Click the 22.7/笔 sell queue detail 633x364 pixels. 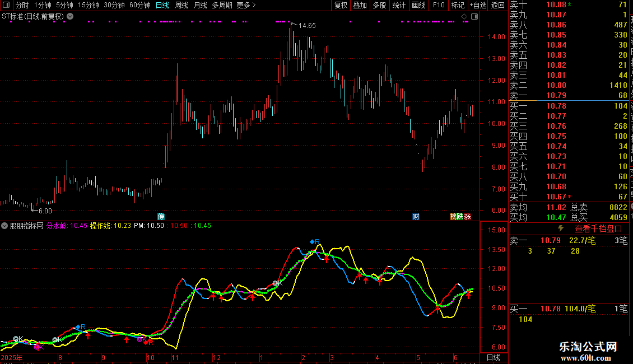[582, 240]
